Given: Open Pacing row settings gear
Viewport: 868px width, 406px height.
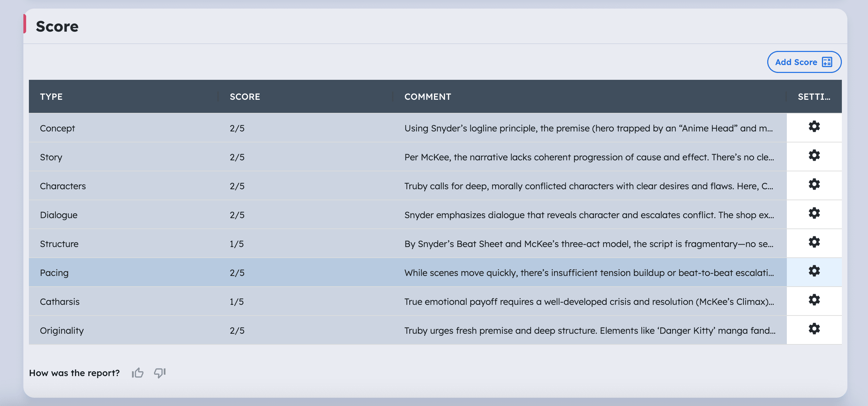Looking at the screenshot, I should (x=814, y=271).
